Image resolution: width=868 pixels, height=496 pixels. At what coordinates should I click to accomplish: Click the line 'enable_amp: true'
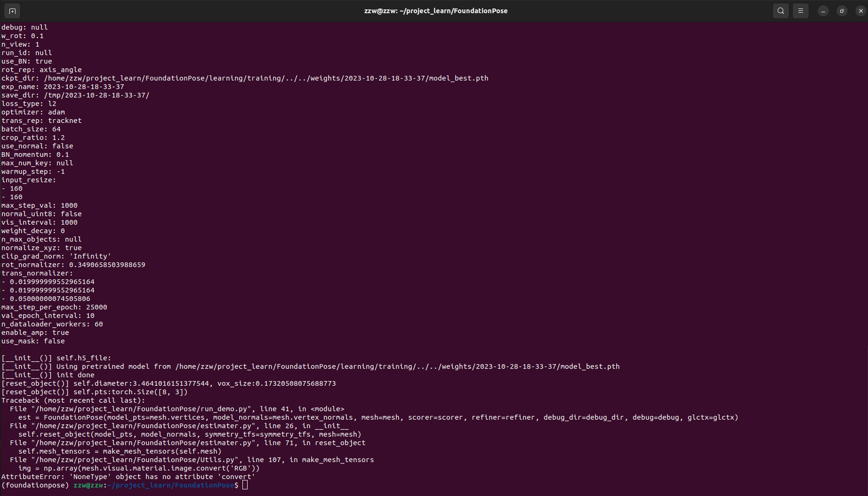[35, 333]
